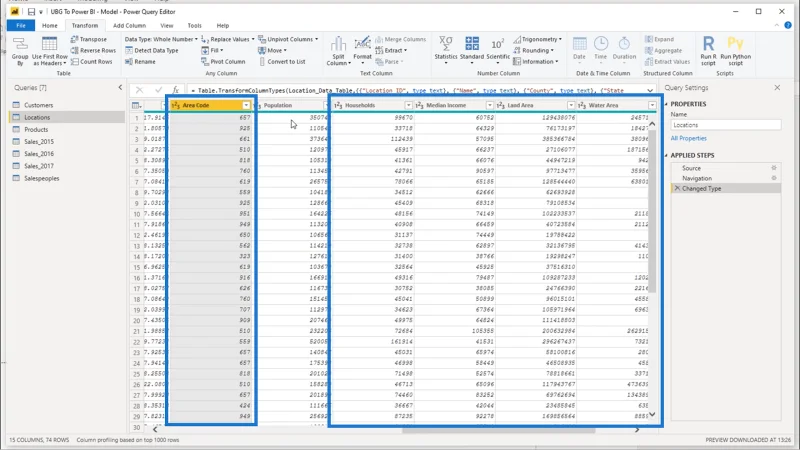This screenshot has width=800, height=450.
Task: Open the Rounding dropdown
Action: pyautogui.click(x=533, y=51)
